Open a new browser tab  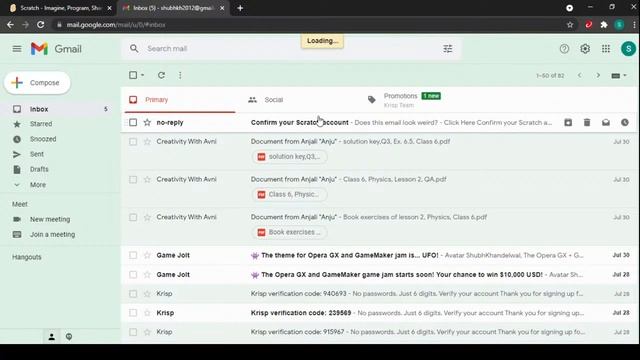240,8
